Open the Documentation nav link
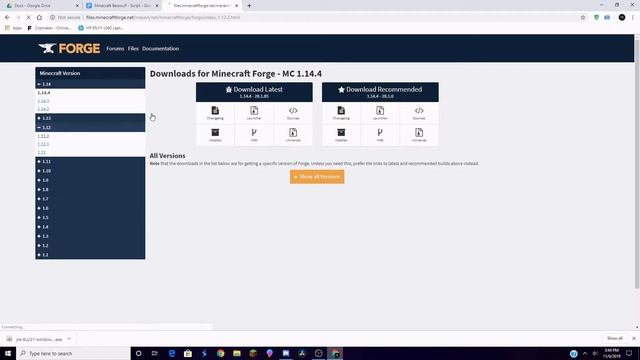Screen dimensions: 640x360 pos(160,49)
